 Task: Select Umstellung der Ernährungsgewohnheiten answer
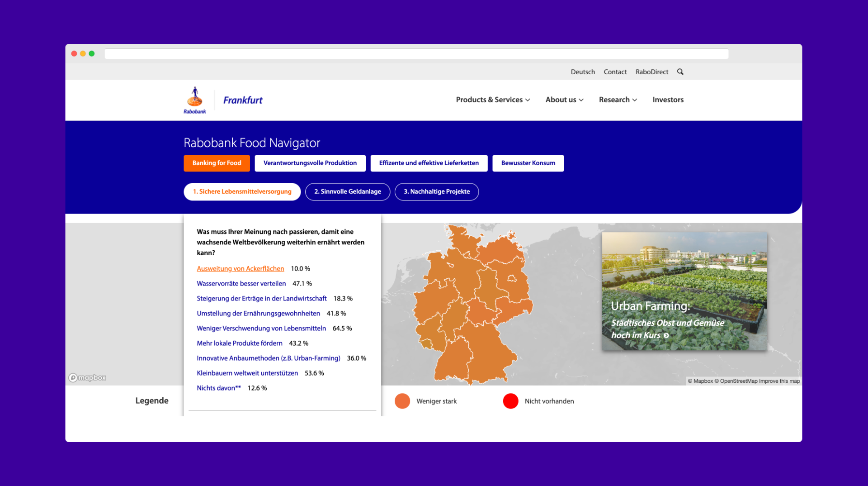[x=258, y=313]
